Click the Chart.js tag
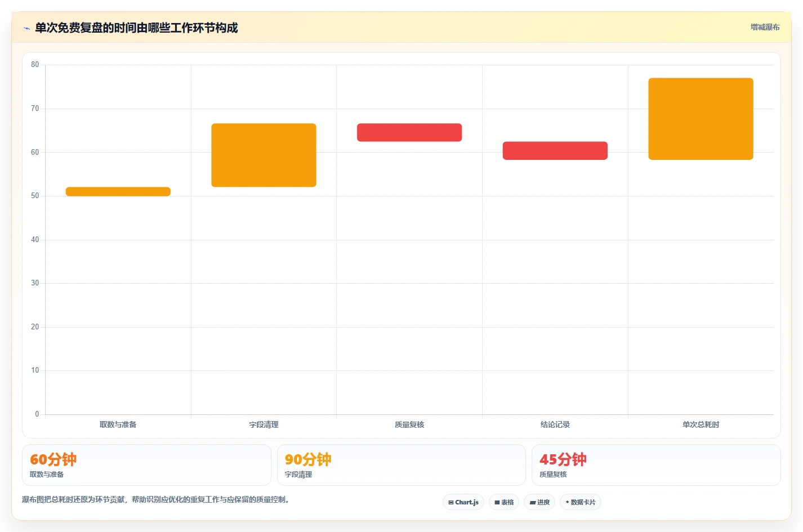Screen dimensions: 803x532 463,502
